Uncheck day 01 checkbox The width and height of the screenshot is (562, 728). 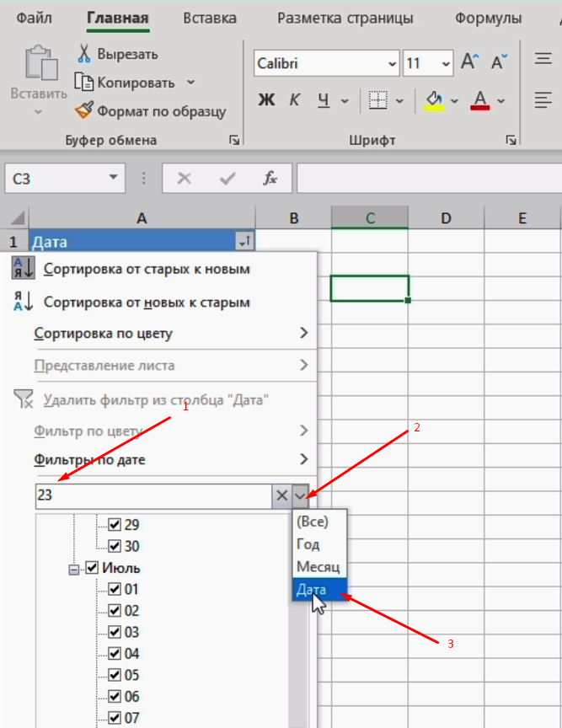[x=115, y=589]
